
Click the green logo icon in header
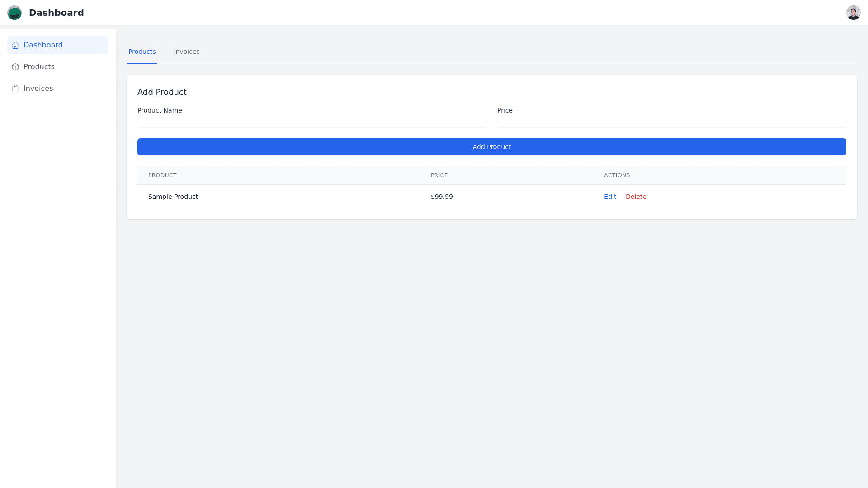point(14,13)
